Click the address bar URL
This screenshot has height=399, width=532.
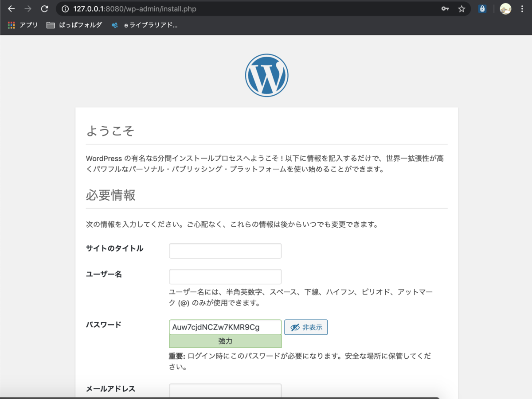tap(135, 9)
